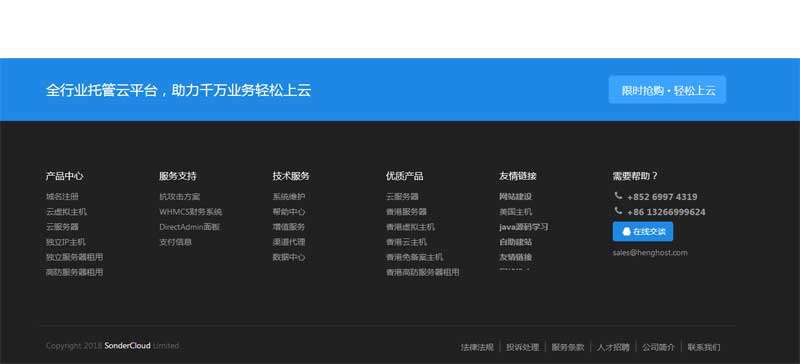Click the 香港虚拟主机 link
This screenshot has height=364, width=800.
(x=410, y=227)
